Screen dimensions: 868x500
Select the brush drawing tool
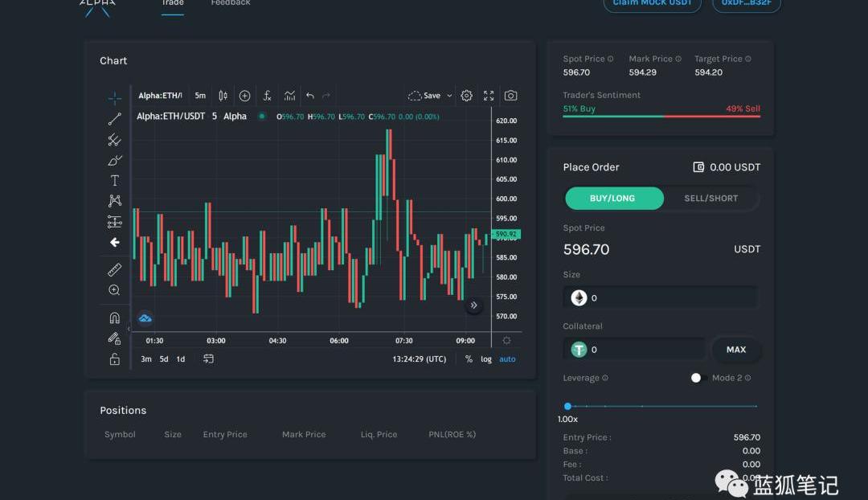tap(115, 161)
